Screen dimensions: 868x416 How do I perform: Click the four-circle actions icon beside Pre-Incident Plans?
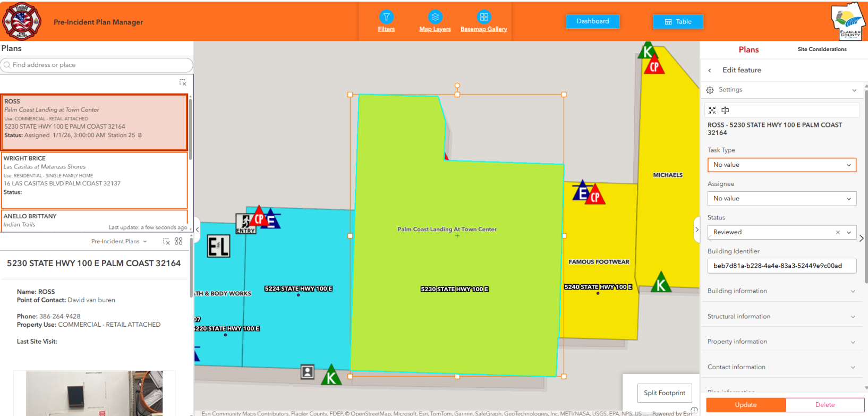(178, 241)
